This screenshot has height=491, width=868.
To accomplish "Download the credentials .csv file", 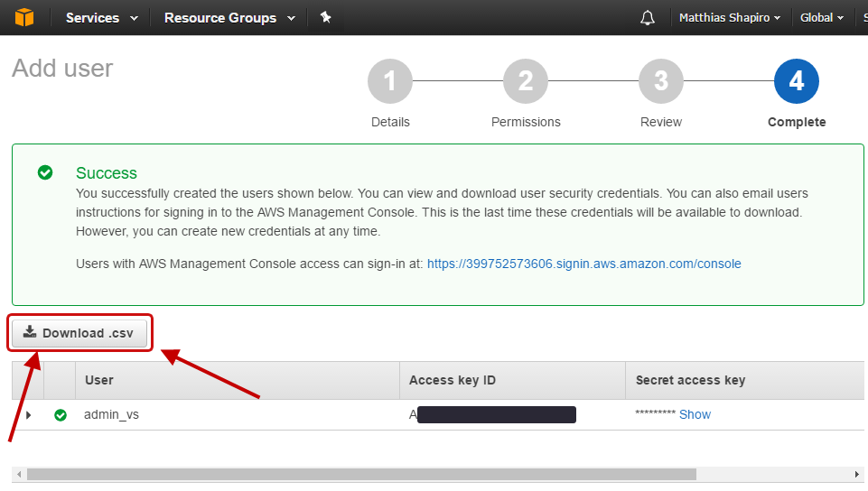I will (x=79, y=333).
